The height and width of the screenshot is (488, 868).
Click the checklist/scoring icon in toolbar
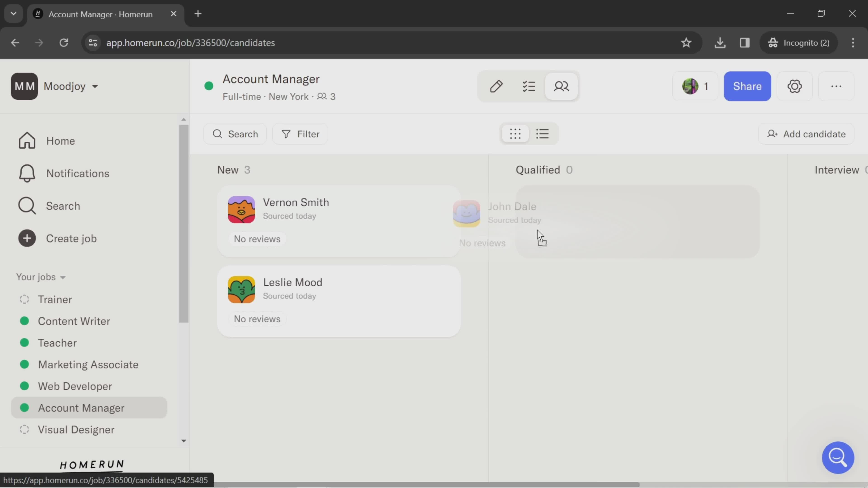click(528, 86)
